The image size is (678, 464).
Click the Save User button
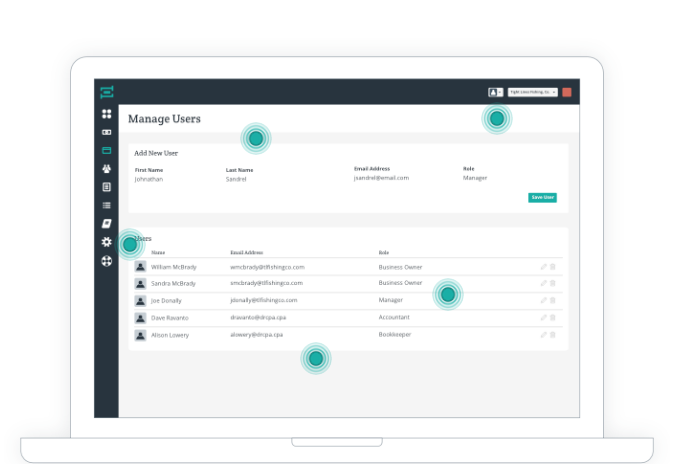click(542, 197)
